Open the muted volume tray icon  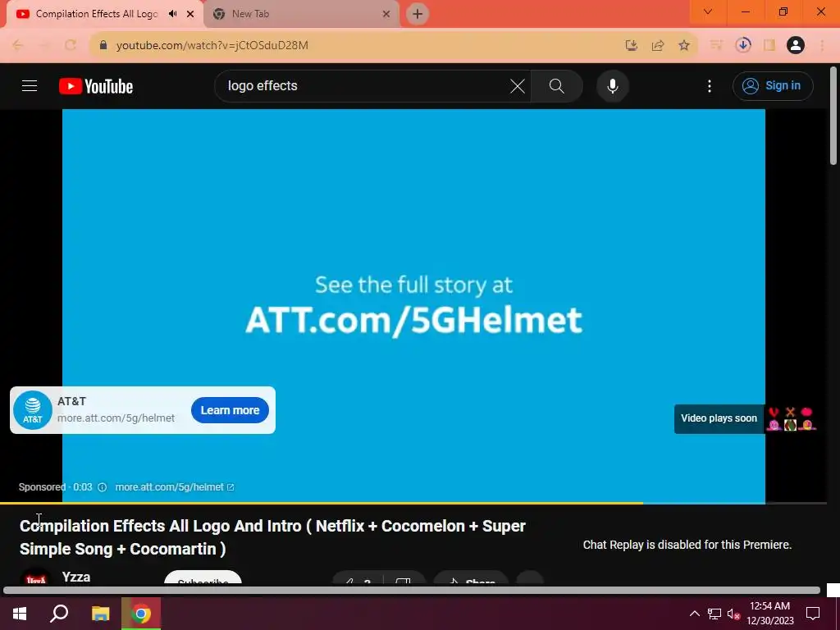733,614
